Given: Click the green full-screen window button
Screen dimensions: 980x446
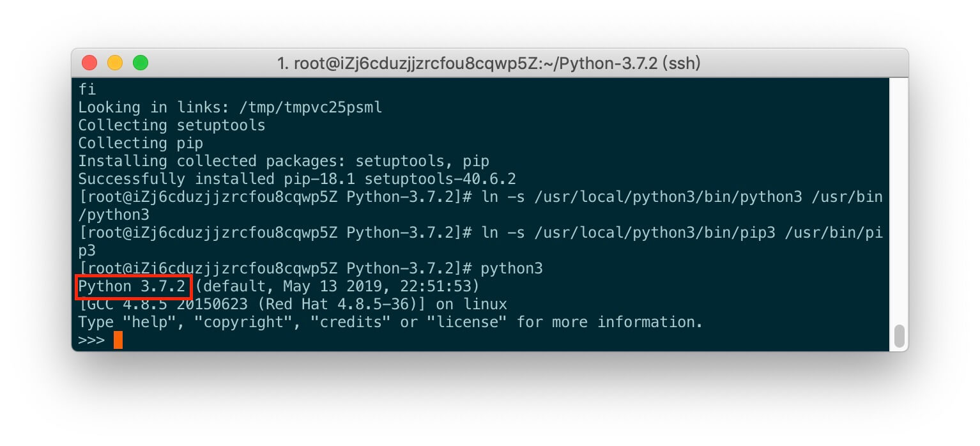Looking at the screenshot, I should click(x=141, y=63).
